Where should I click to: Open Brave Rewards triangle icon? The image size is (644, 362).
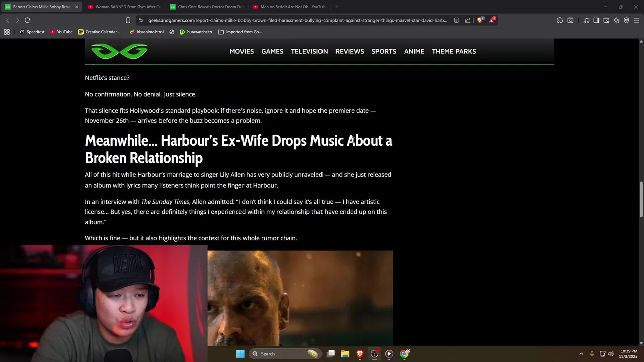[x=492, y=20]
